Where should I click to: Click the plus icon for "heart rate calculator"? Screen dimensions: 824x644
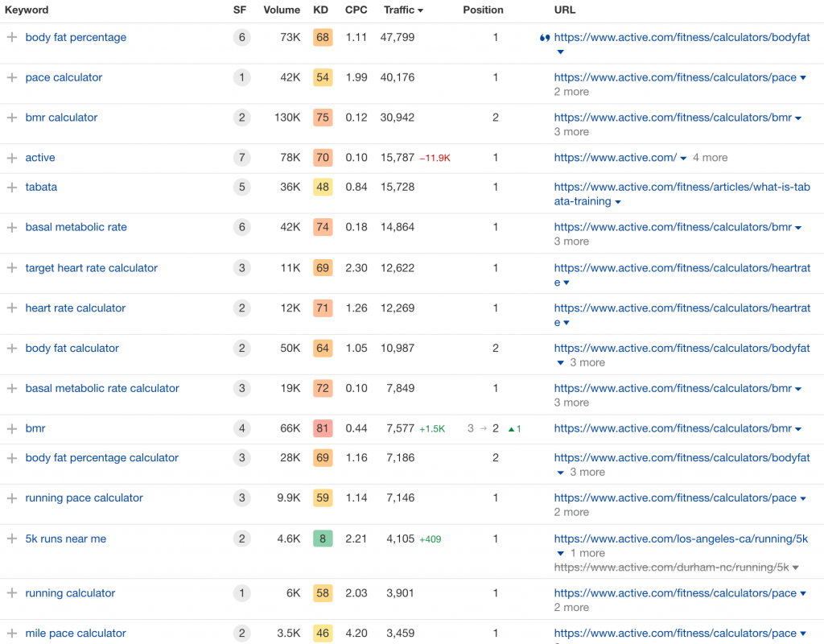(x=11, y=308)
